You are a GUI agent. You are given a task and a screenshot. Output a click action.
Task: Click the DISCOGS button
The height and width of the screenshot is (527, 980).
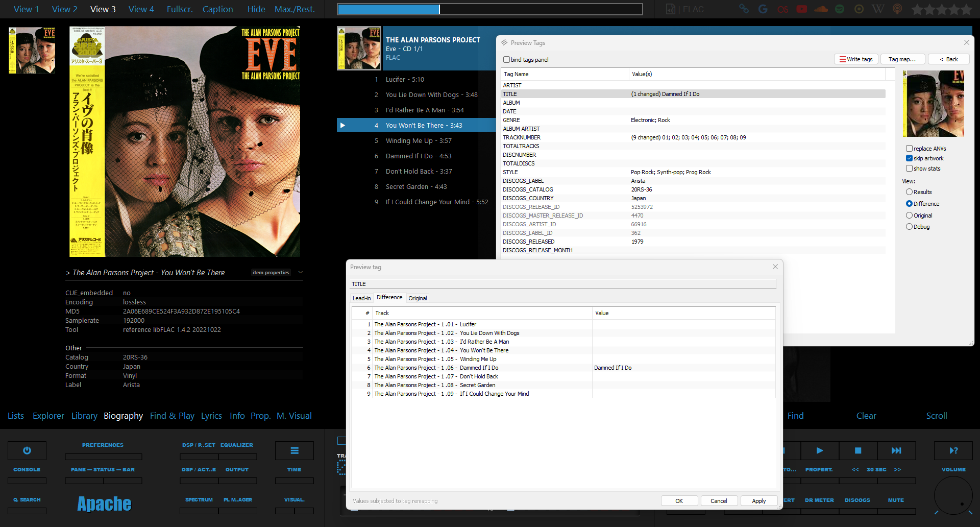pos(857,500)
